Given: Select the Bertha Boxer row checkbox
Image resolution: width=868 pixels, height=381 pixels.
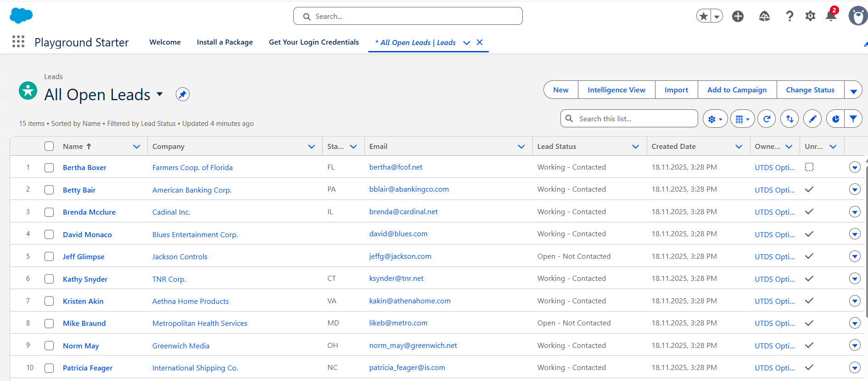Looking at the screenshot, I should click(x=49, y=168).
